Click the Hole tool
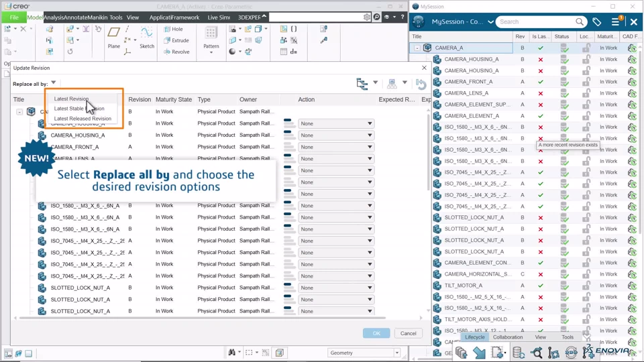The height and width of the screenshot is (362, 644). (173, 29)
